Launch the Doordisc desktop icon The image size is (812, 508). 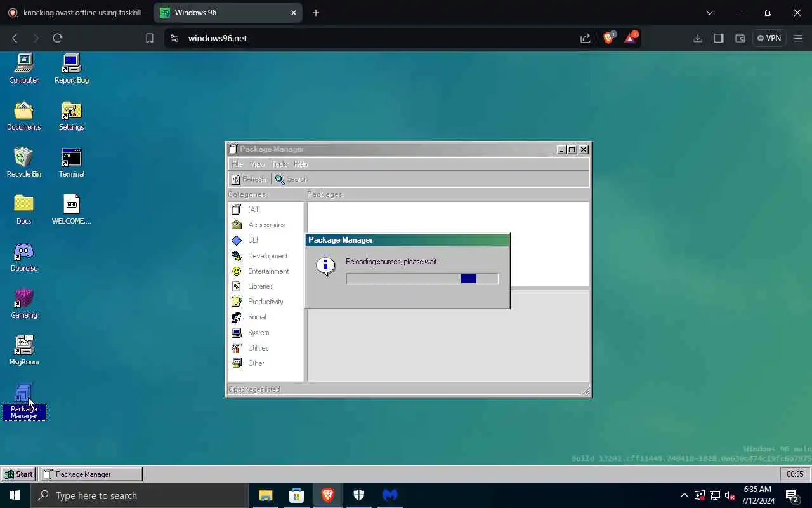click(24, 257)
